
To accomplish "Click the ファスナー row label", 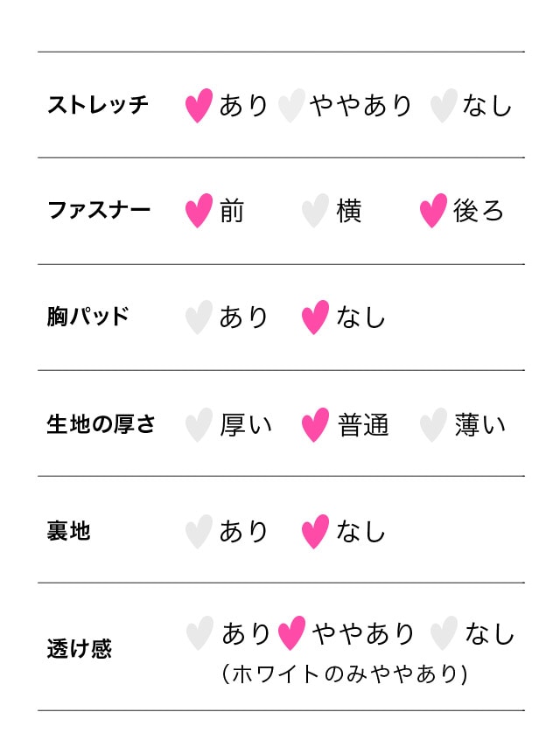I will click(x=99, y=210).
